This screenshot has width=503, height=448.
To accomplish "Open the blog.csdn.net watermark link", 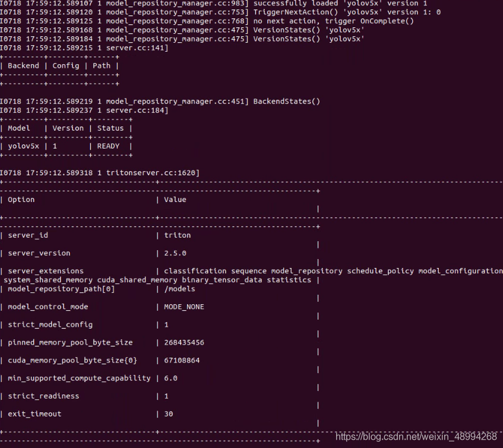I will click(416, 437).
